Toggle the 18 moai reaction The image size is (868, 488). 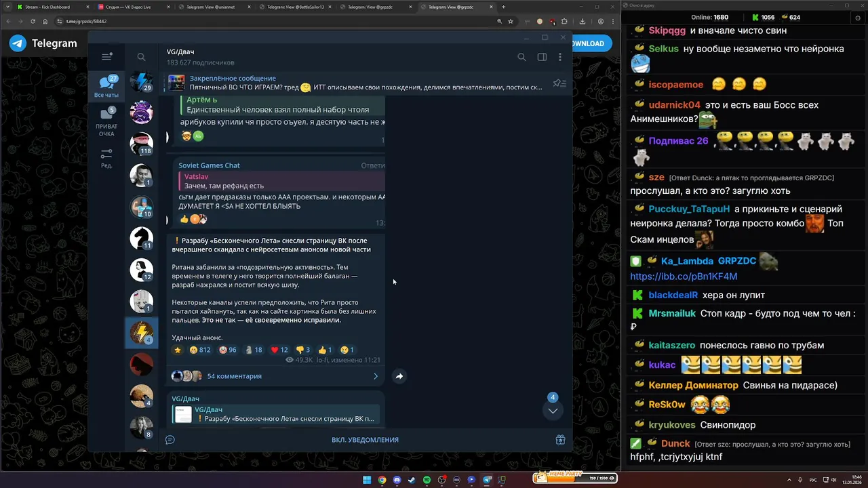(254, 350)
